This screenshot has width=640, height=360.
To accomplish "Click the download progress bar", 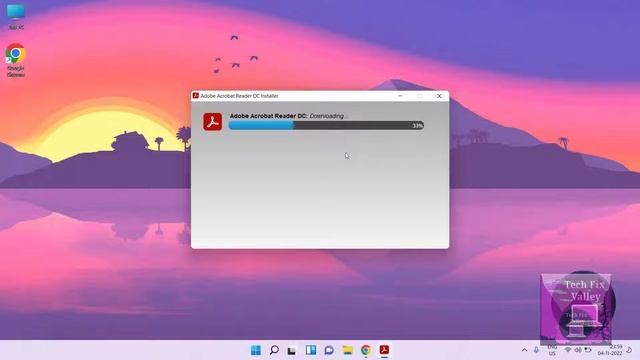I will point(326,125).
